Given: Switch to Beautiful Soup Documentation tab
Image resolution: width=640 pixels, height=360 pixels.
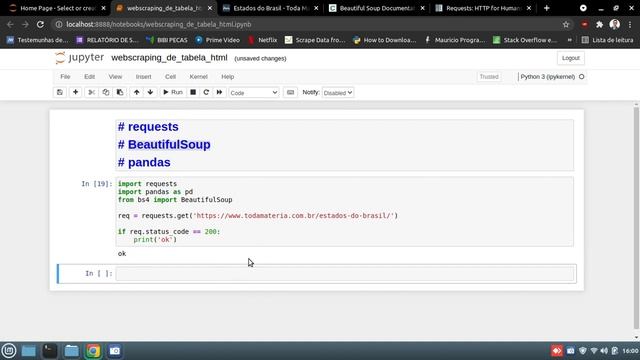Looking at the screenshot, I should (376, 8).
